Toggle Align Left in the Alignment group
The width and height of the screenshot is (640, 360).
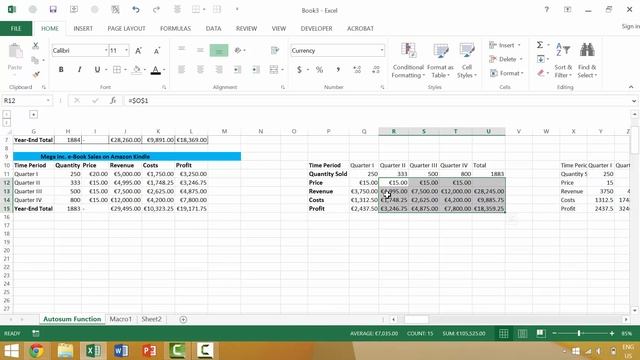point(181,70)
